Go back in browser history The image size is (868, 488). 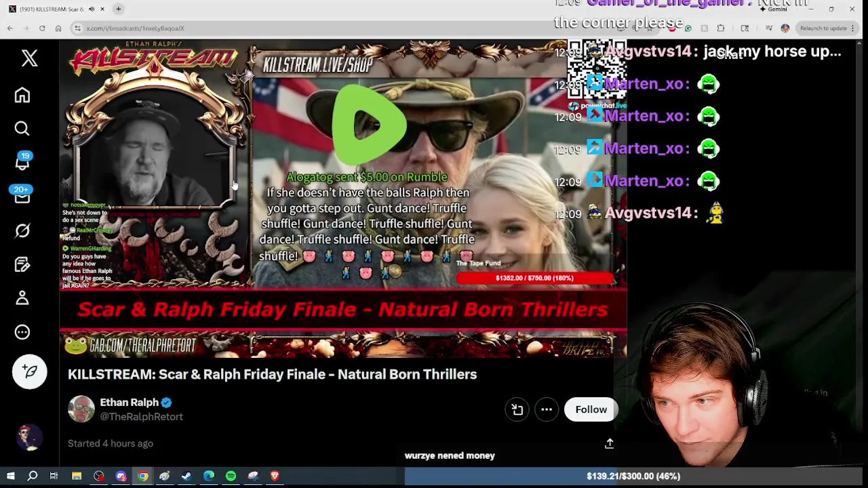coord(10,28)
